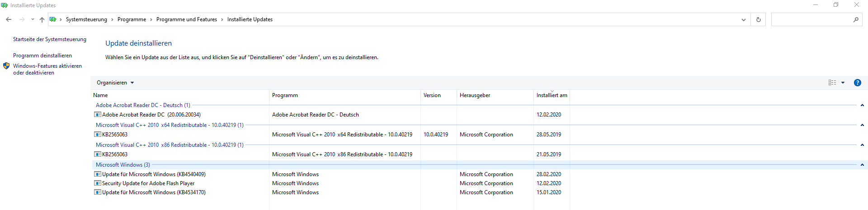868x210 pixels.
Task: Expand the address bar history dropdown
Action: point(743,20)
